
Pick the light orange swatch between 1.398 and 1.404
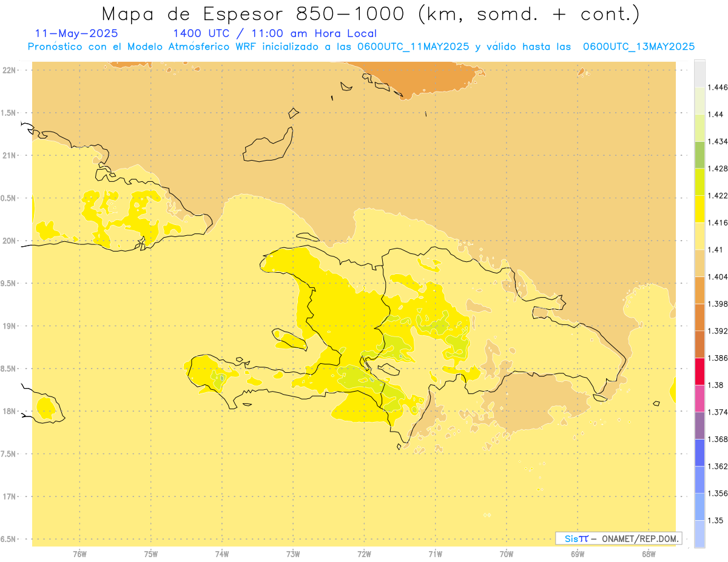(699, 290)
